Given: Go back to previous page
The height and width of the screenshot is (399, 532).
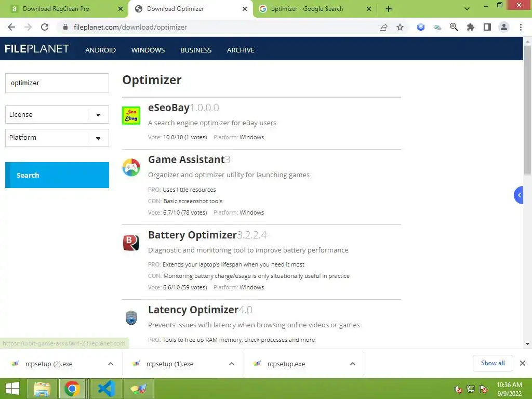Looking at the screenshot, I should point(11,27).
